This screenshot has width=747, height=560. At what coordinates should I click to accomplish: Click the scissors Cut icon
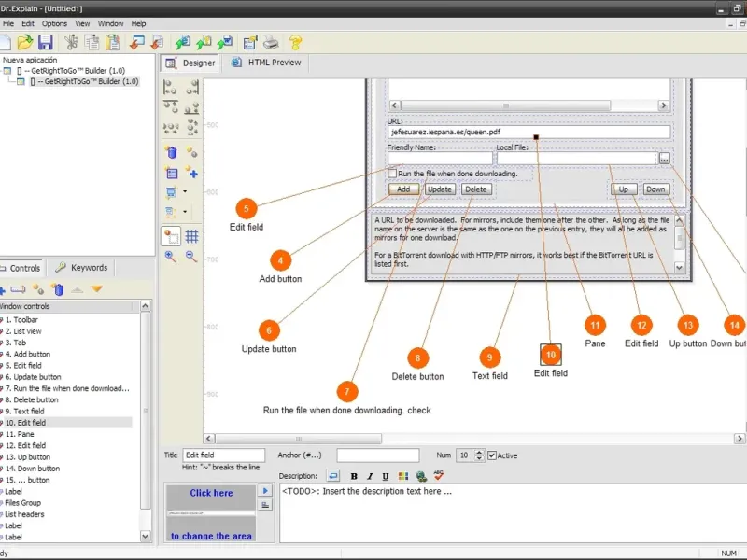(72, 42)
